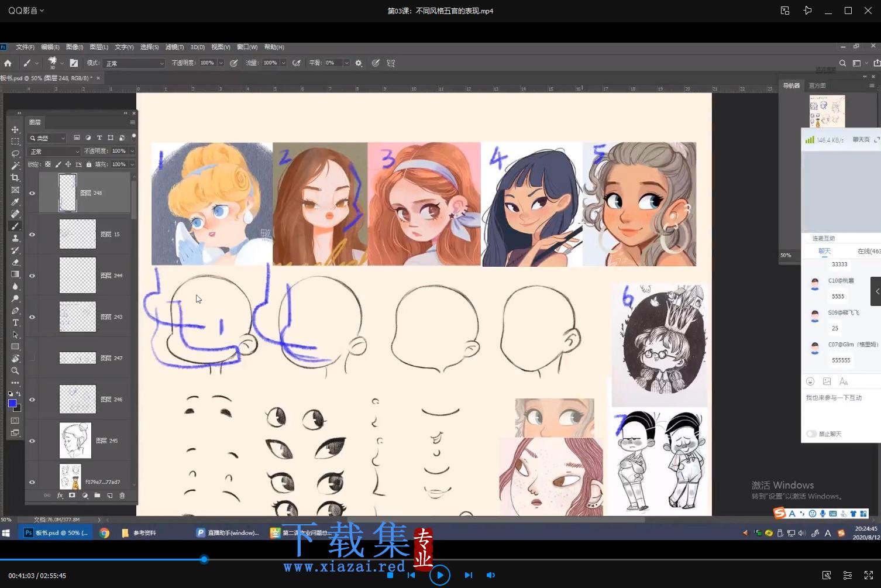Open 流量 flow dropdown arrow
Screen dimensions: 881x588
pos(283,63)
